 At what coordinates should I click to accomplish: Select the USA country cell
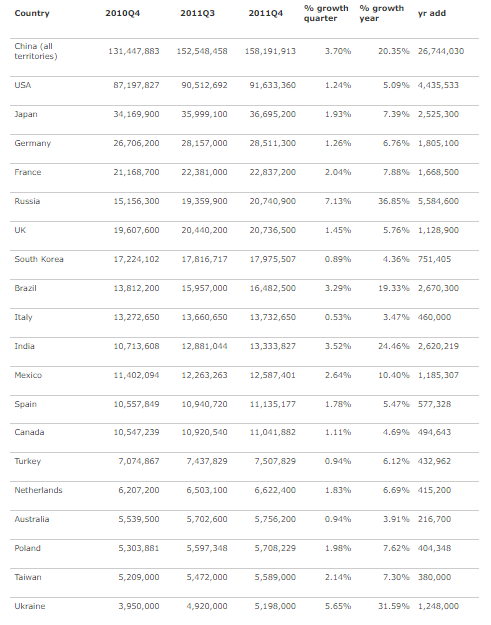coord(23,85)
